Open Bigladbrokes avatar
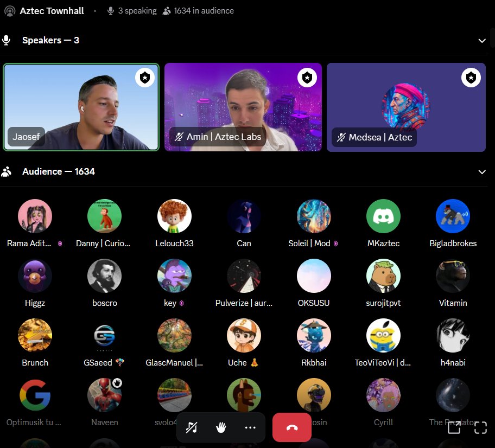The height and width of the screenshot is (448, 495). 453,216
